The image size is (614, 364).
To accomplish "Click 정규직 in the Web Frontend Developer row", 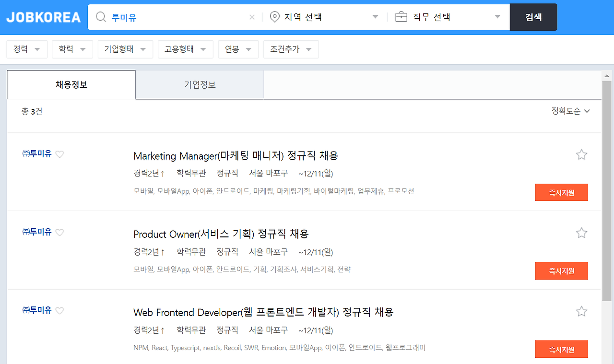I will [227, 330].
